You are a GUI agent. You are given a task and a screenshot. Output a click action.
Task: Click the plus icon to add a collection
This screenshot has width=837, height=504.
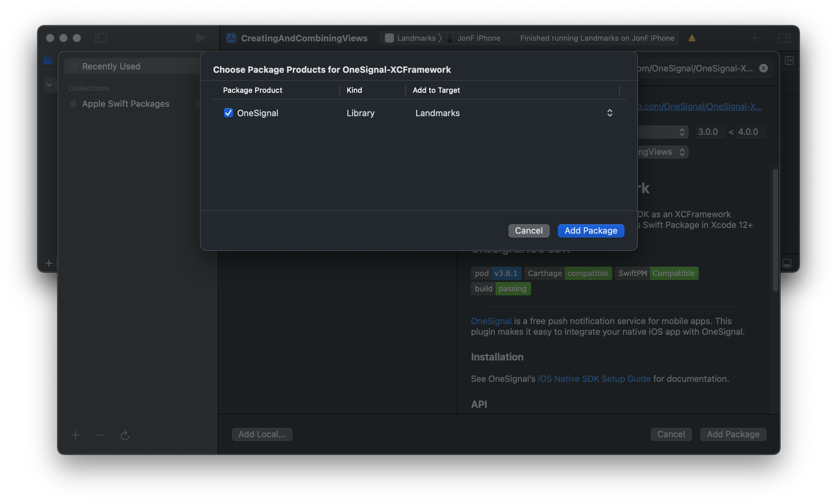click(75, 435)
